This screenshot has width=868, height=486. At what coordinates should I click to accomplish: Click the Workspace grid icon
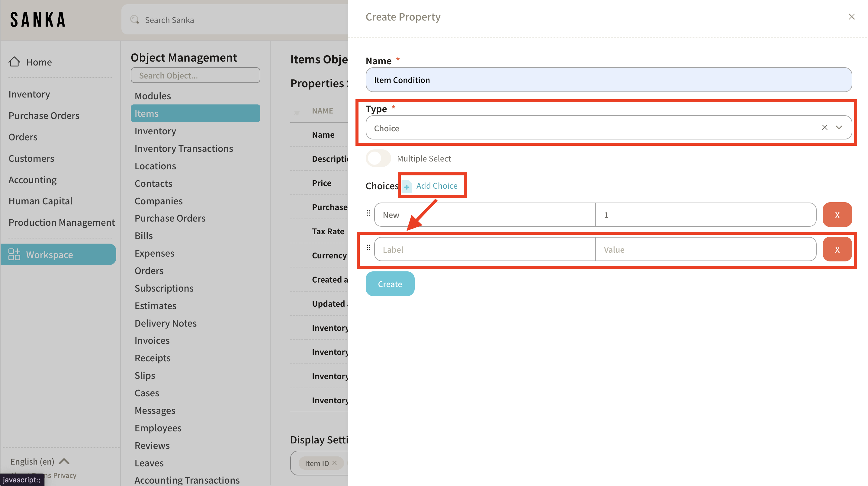14,254
